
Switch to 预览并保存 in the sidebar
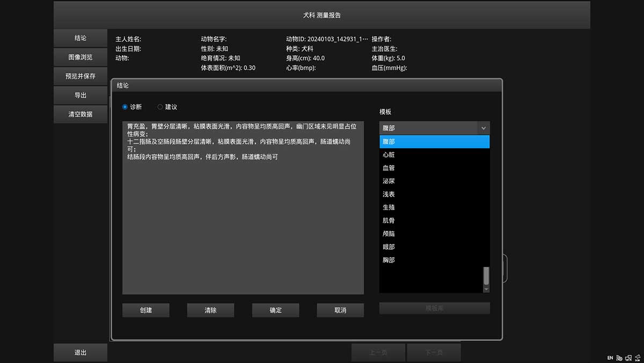point(80,76)
